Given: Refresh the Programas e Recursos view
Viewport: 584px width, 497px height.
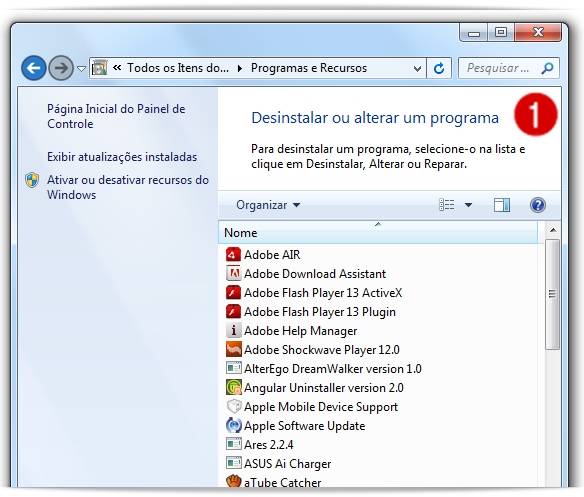Looking at the screenshot, I should (x=439, y=68).
